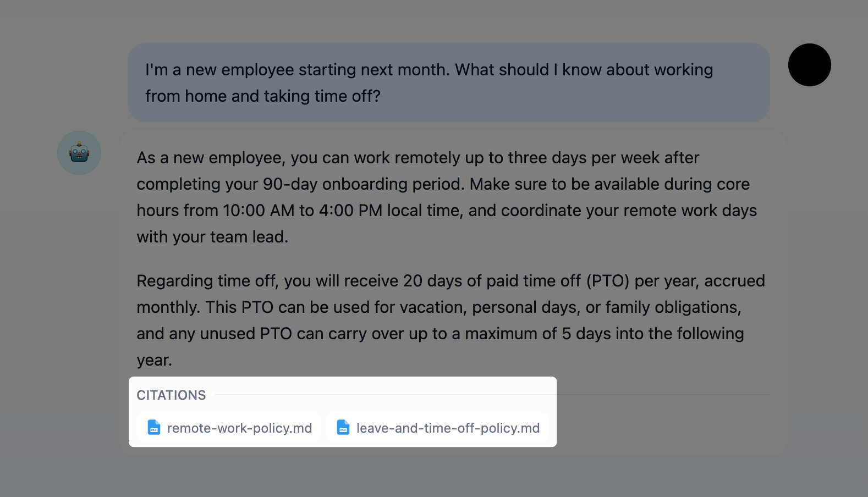Open the leave-and-time-off-policy.md citation
The image size is (868, 497).
[x=437, y=428]
